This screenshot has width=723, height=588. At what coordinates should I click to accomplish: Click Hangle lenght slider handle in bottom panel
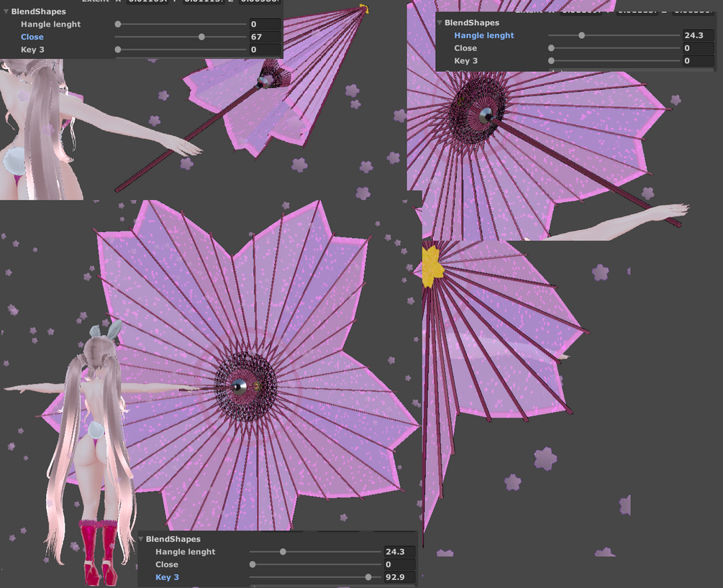pos(283,551)
